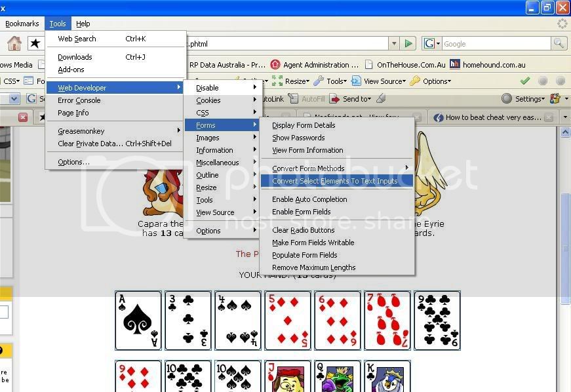
Task: Open the search engine selector dropdown
Action: point(432,44)
